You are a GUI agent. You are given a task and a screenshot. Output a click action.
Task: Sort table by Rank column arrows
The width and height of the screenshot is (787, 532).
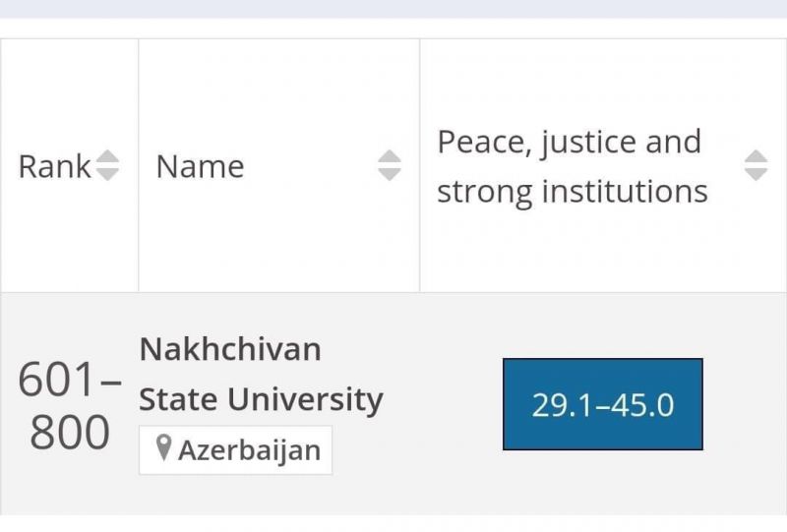(x=107, y=165)
